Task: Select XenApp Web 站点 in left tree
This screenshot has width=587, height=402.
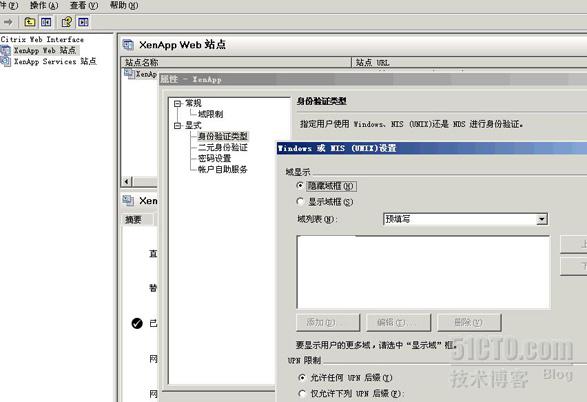Action: pos(45,50)
